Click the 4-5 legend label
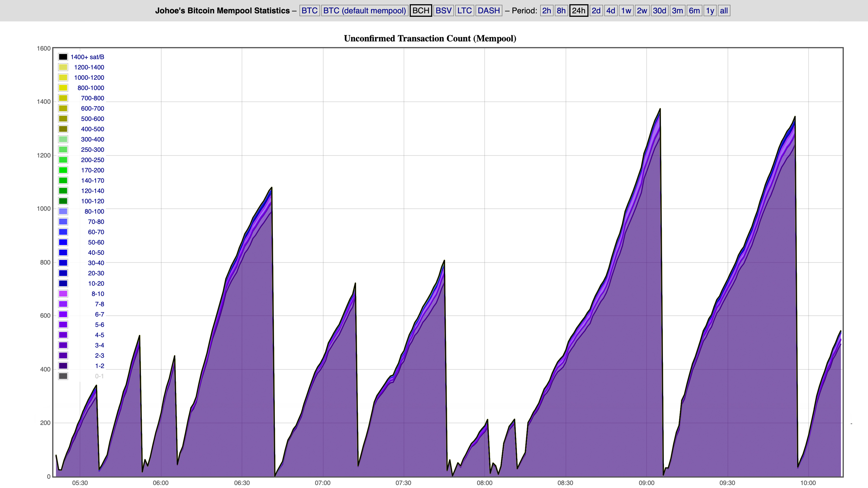Screen dimensions: 868x488 (x=99, y=335)
